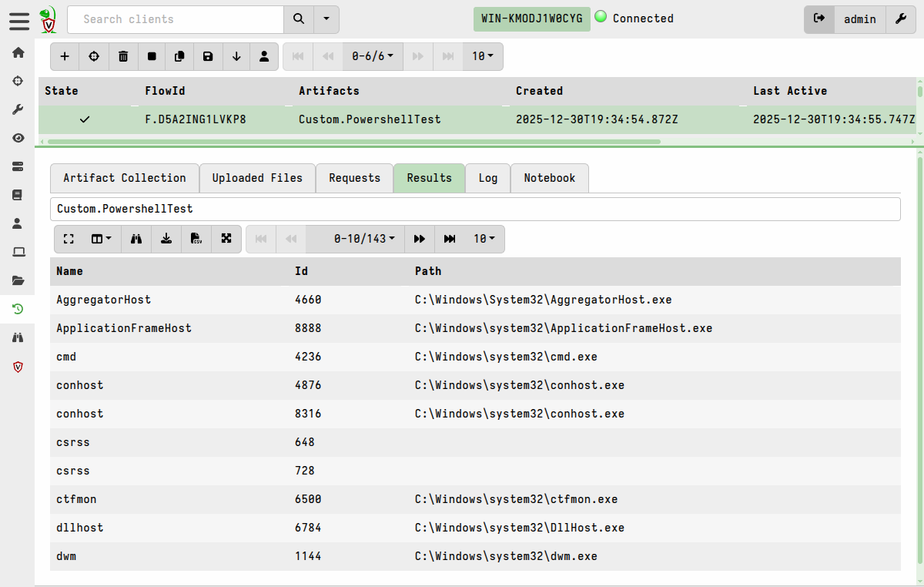Viewport: 924px width, 587px height.
Task: Open the admin user menu
Action: tap(860, 19)
